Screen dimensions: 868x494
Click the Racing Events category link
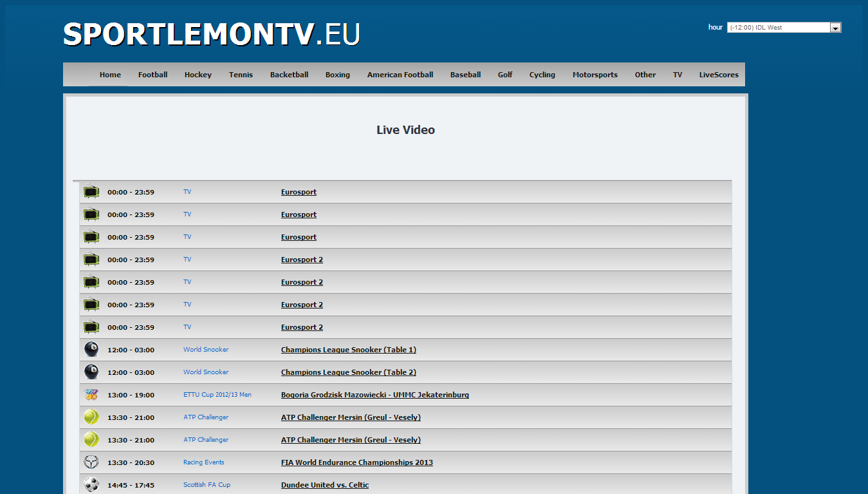(204, 462)
